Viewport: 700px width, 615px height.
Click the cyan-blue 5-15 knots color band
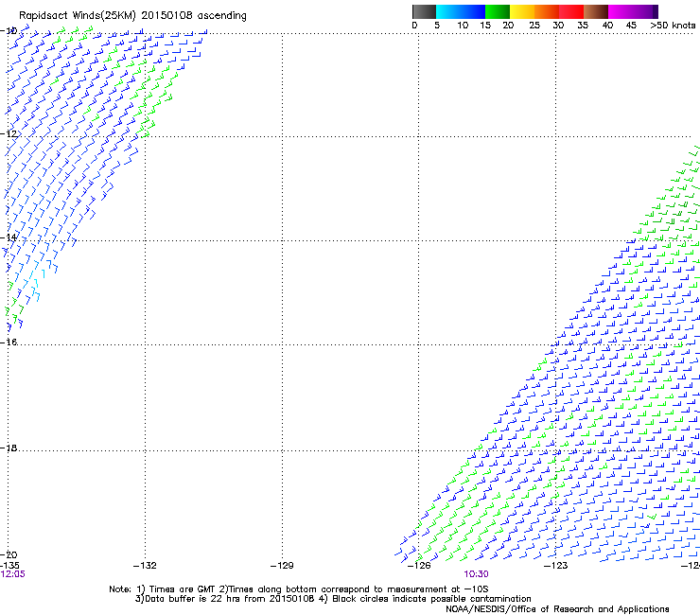tap(461, 11)
